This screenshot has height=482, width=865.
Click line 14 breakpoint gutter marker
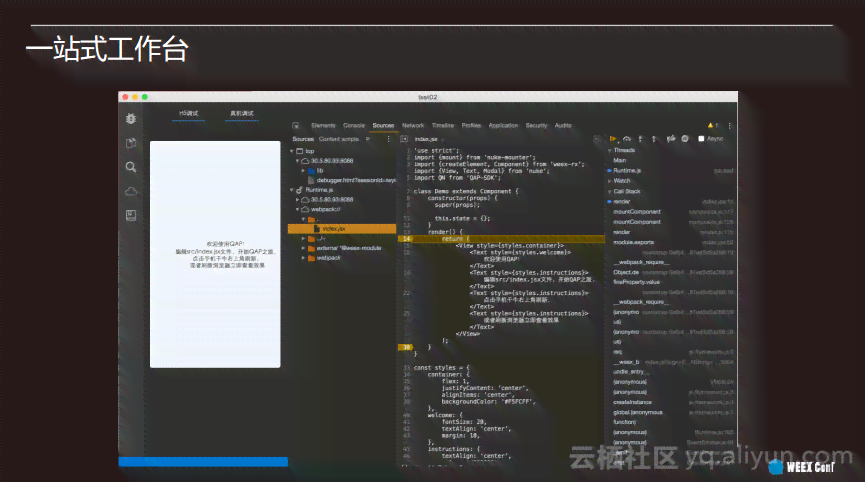[406, 239]
